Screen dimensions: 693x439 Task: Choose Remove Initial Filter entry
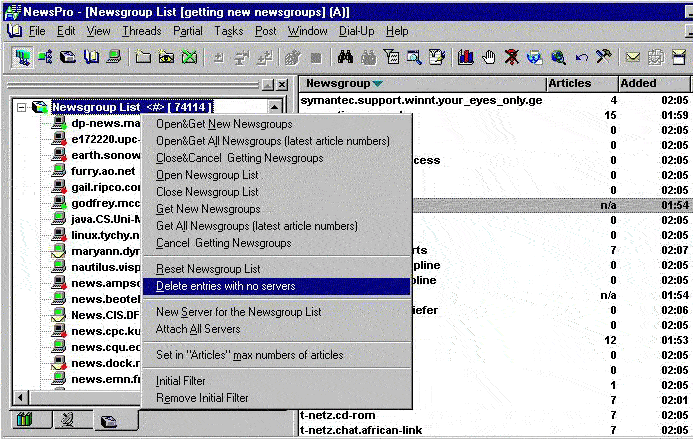[x=277, y=398]
